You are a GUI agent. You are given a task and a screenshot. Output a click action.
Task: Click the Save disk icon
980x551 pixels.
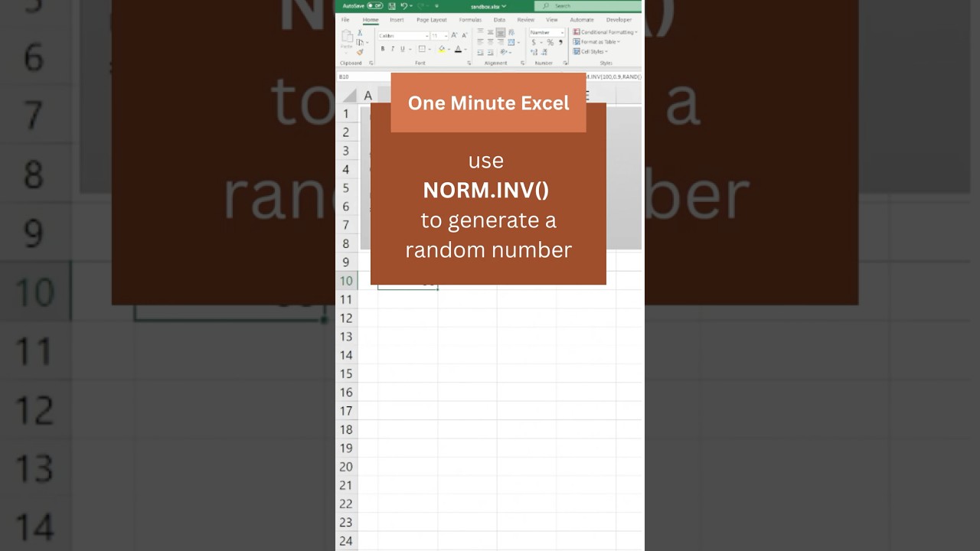(x=392, y=6)
